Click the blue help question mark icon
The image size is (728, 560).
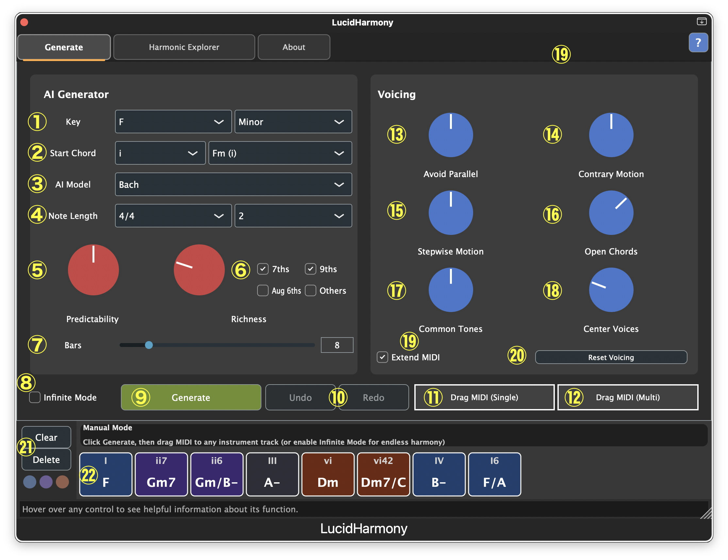(x=698, y=42)
